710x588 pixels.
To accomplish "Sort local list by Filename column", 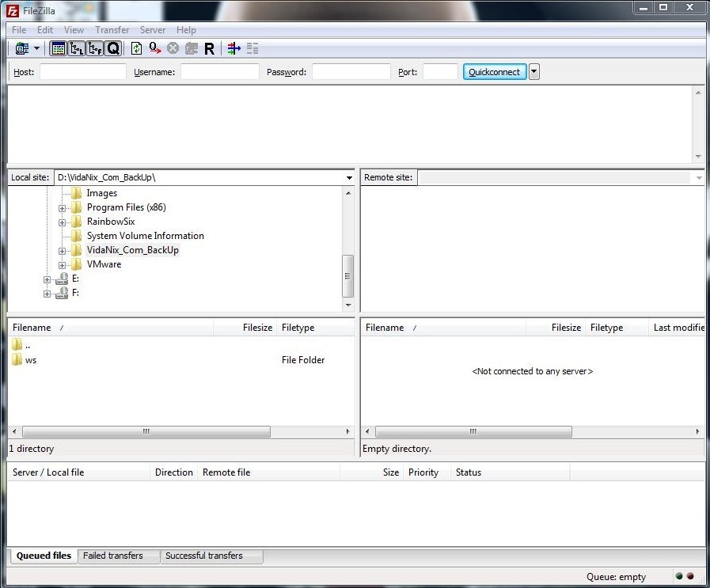I will click(x=111, y=328).
